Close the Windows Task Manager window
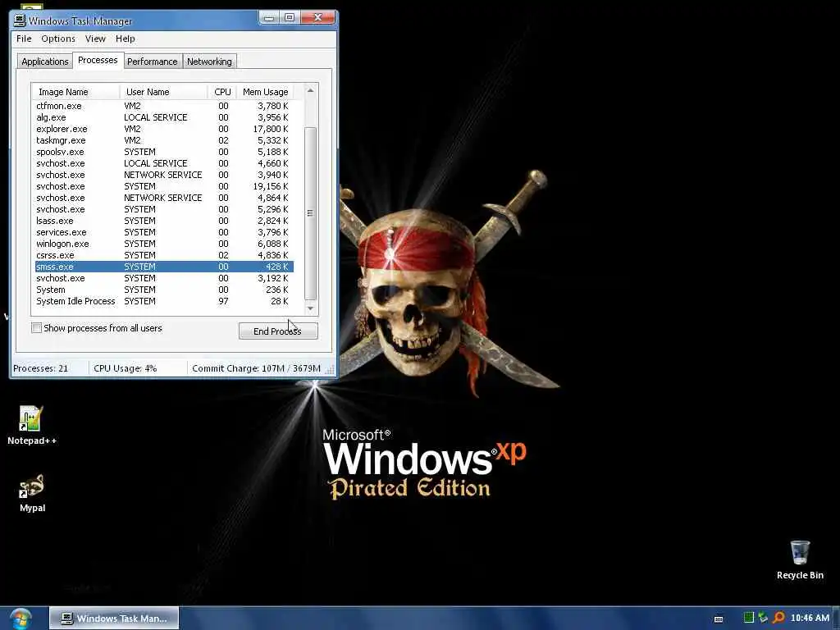 (317, 18)
